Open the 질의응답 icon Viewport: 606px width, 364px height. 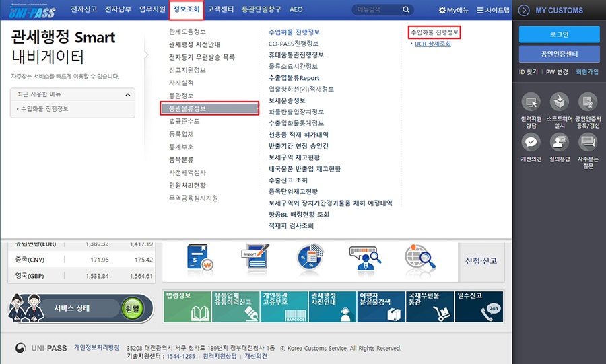[560, 142]
